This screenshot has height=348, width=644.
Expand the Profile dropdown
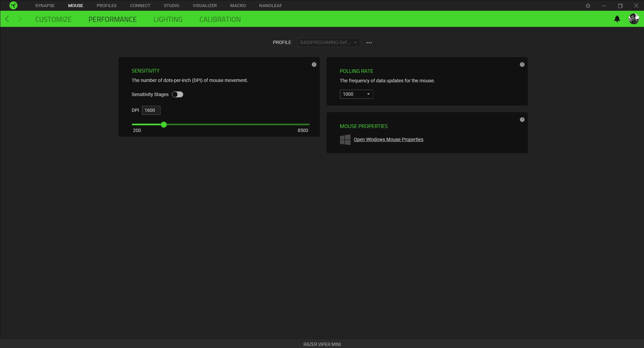(x=329, y=43)
